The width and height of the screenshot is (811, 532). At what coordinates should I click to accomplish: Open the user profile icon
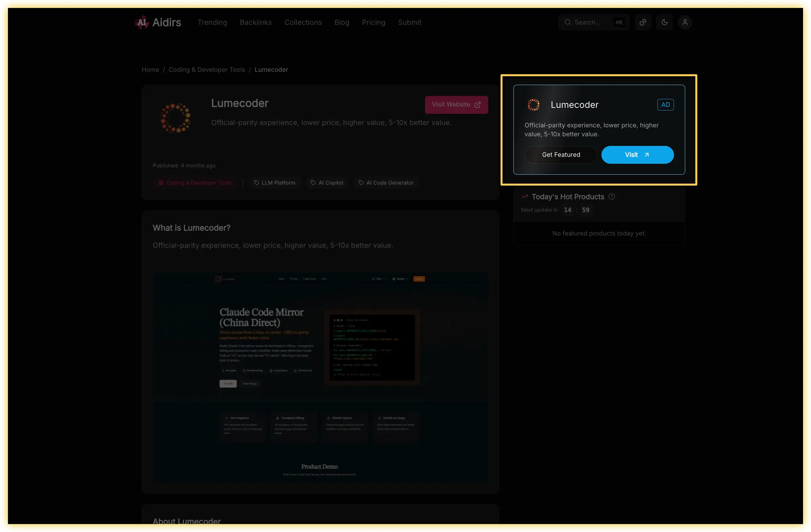tap(685, 22)
